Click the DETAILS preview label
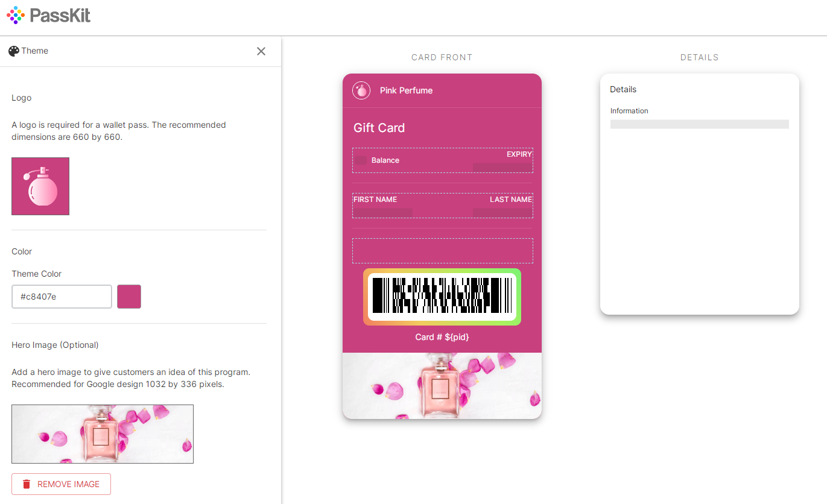 [x=700, y=57]
